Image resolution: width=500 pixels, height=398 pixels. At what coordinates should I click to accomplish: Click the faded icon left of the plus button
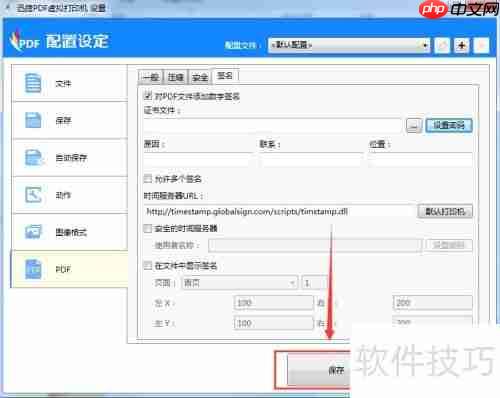[x=442, y=45]
